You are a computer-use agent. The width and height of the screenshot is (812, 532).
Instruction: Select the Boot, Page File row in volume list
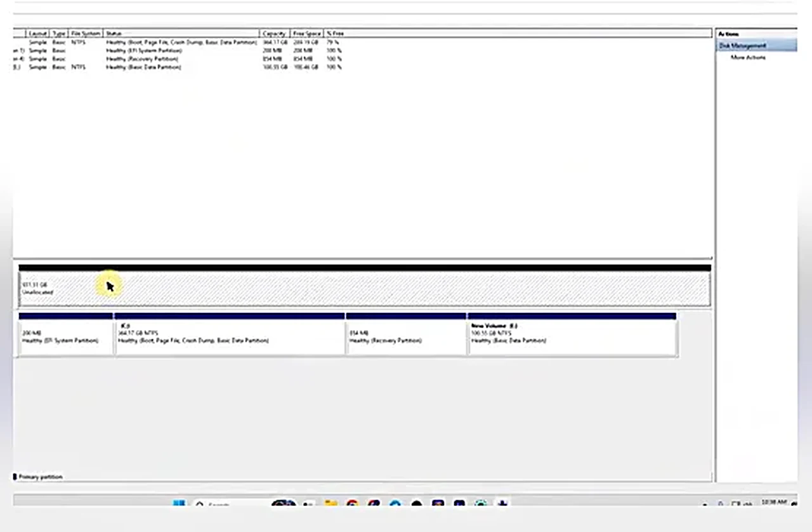pyautogui.click(x=181, y=42)
